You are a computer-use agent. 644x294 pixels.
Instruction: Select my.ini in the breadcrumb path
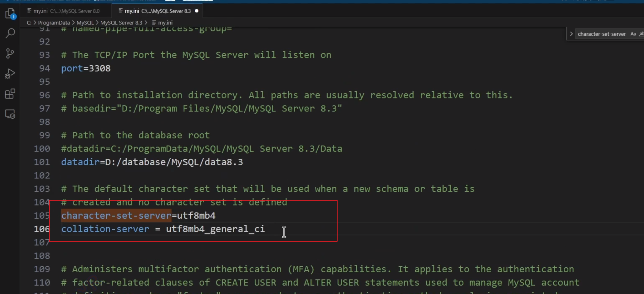(162, 23)
